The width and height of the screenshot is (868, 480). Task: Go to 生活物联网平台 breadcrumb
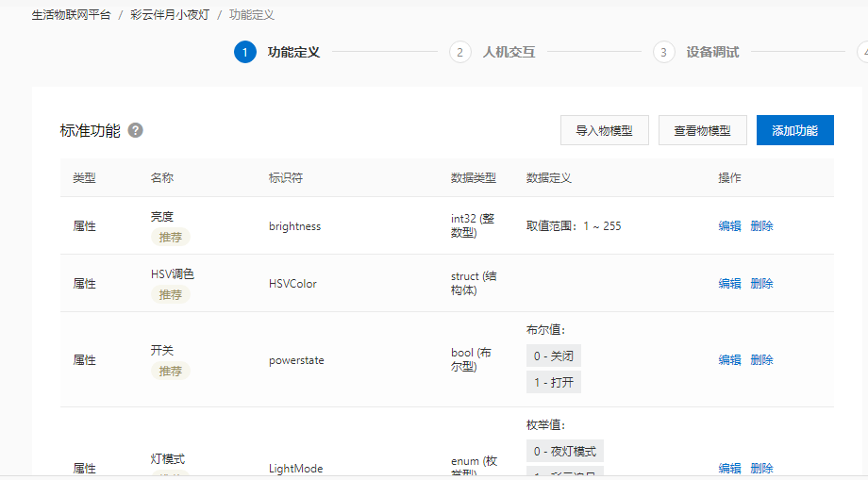click(x=71, y=15)
